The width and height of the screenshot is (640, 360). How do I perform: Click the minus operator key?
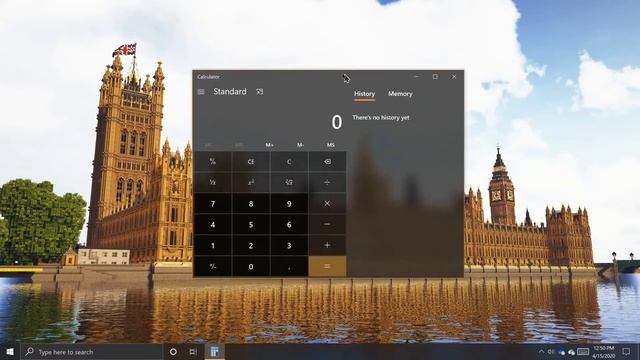pyautogui.click(x=327, y=224)
